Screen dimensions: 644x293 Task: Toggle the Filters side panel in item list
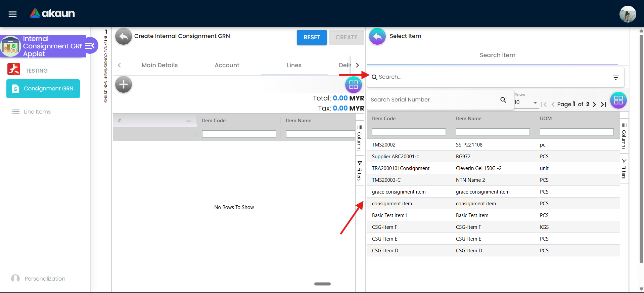click(624, 169)
